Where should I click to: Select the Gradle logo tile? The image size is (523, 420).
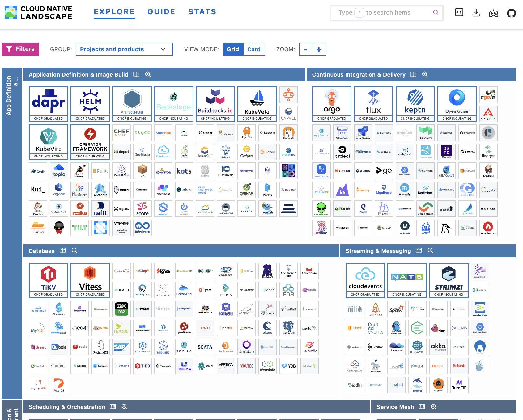coord(38,171)
